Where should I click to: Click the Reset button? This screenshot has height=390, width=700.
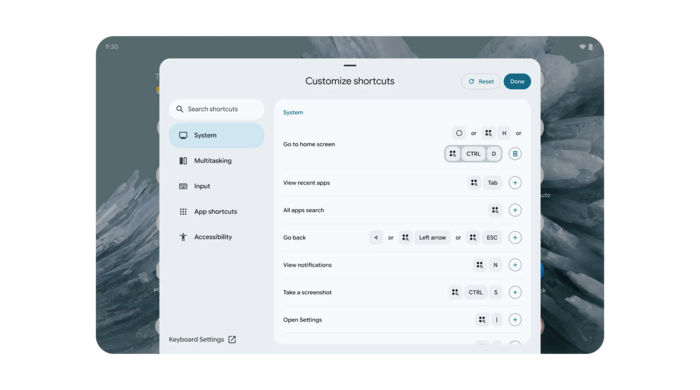pyautogui.click(x=481, y=82)
